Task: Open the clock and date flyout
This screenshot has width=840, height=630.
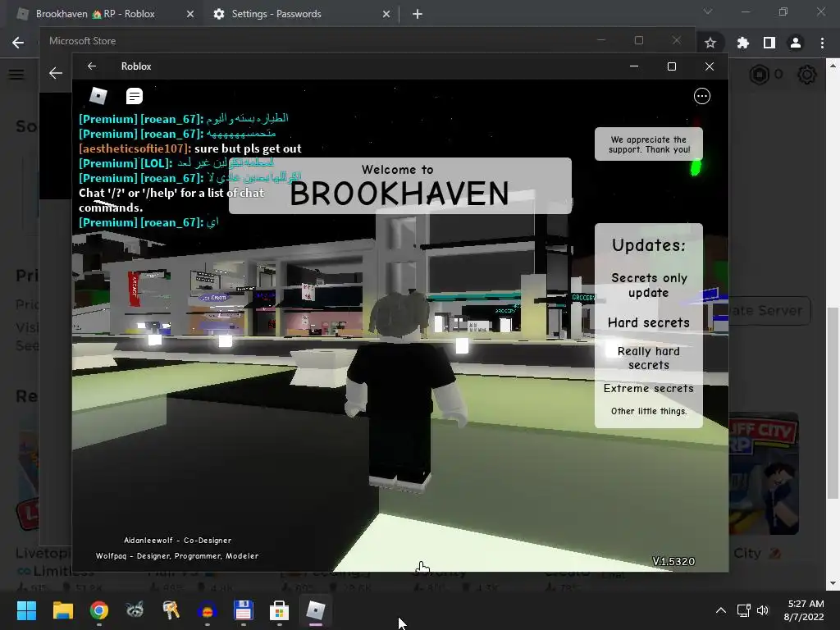Action: 804,610
